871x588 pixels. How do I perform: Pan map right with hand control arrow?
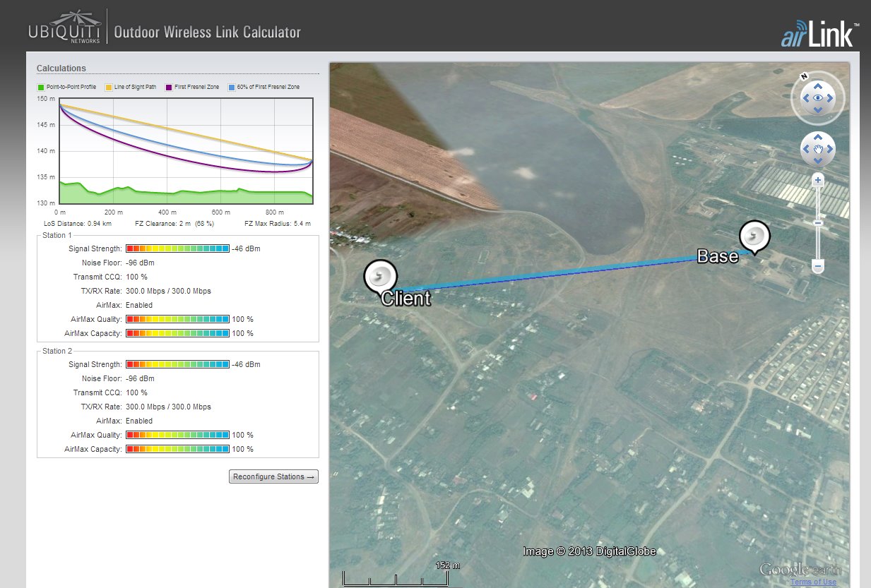(x=830, y=149)
